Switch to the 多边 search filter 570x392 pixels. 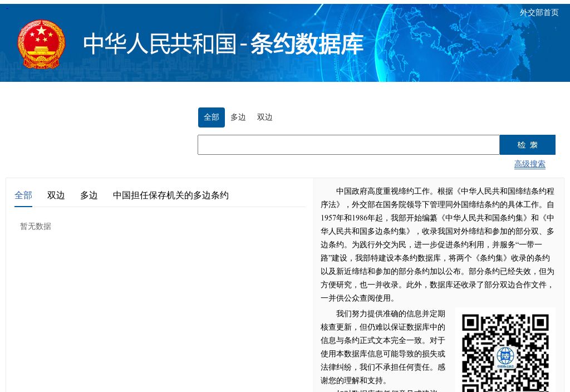click(238, 117)
